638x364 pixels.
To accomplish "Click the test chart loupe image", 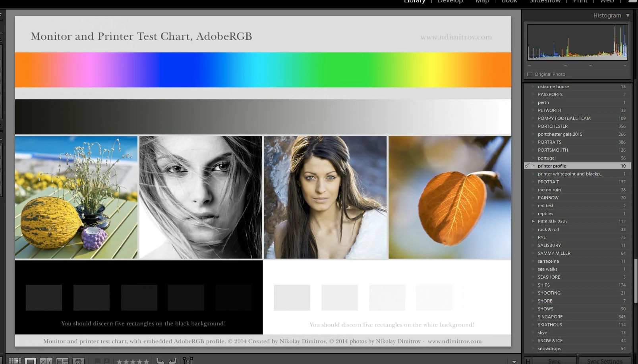I will (x=263, y=181).
